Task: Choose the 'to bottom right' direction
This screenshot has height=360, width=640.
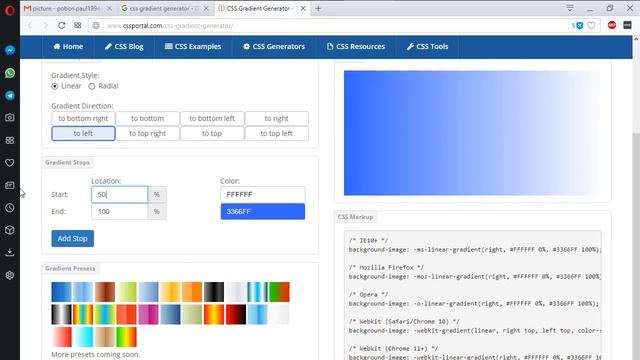Action: 83,118
